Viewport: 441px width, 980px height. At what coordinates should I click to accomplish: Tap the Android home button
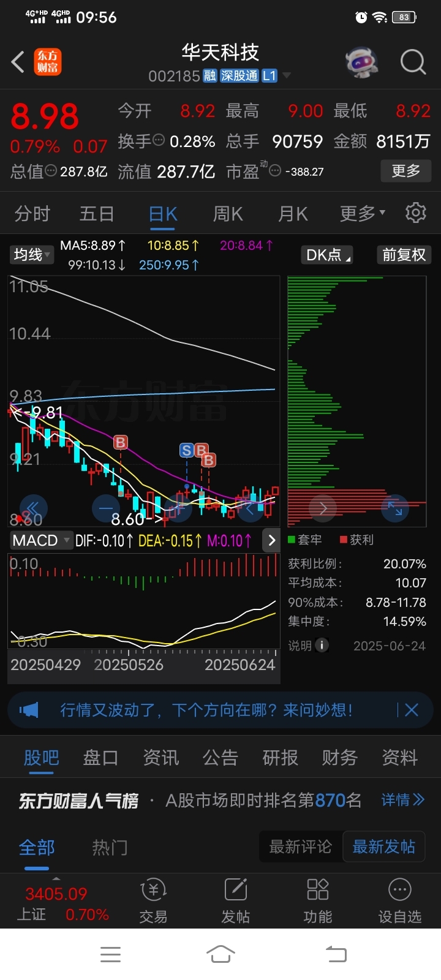pyautogui.click(x=221, y=954)
